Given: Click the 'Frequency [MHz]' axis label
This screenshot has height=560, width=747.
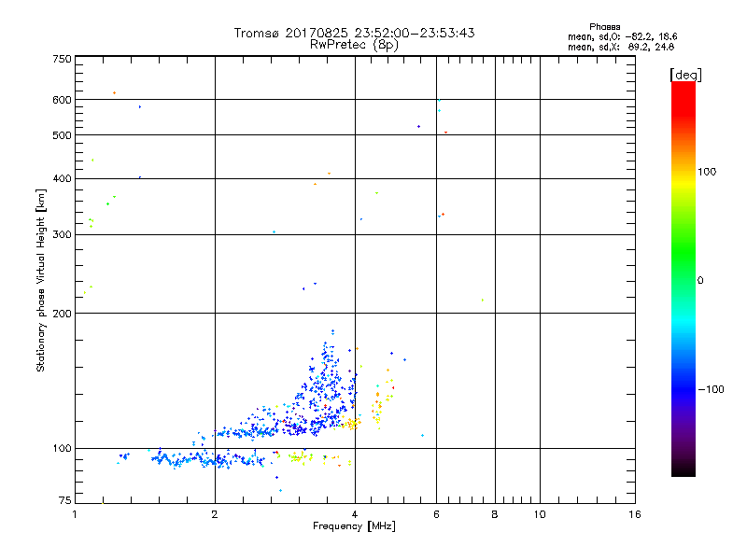Looking at the screenshot, I should point(354,526).
